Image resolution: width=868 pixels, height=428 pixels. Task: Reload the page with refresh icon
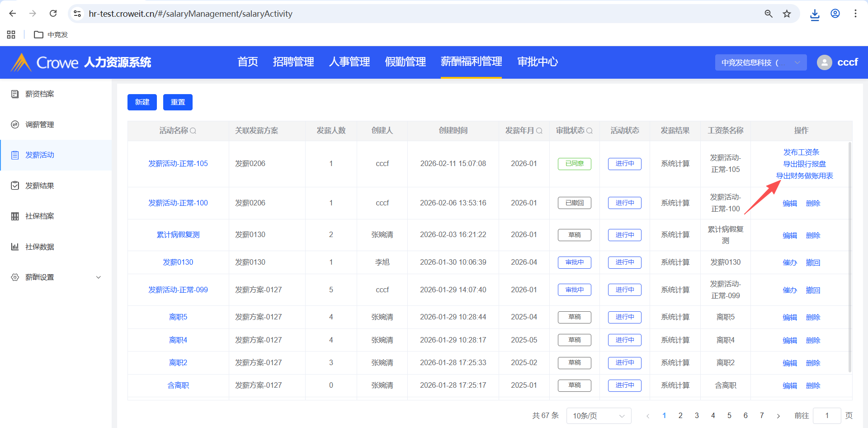click(x=53, y=14)
